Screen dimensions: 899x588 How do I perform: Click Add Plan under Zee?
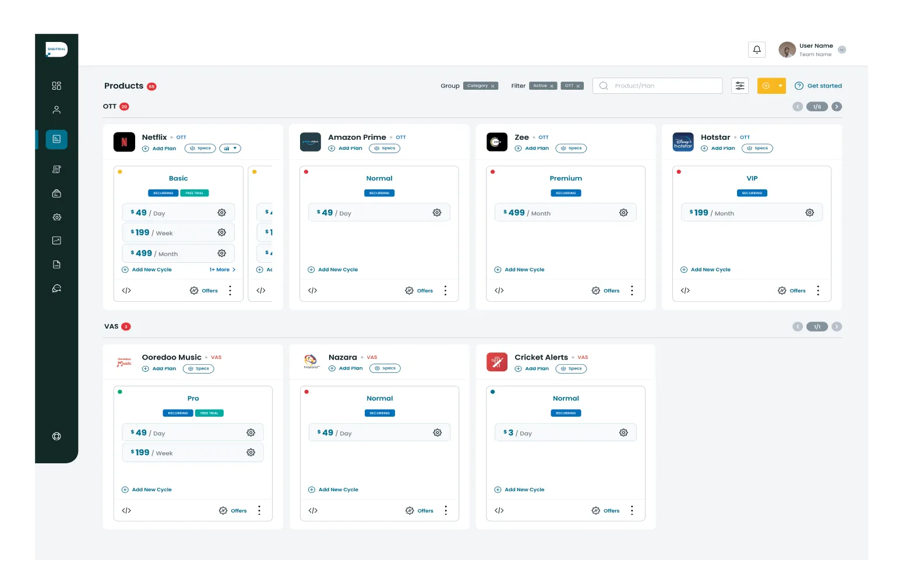click(532, 149)
